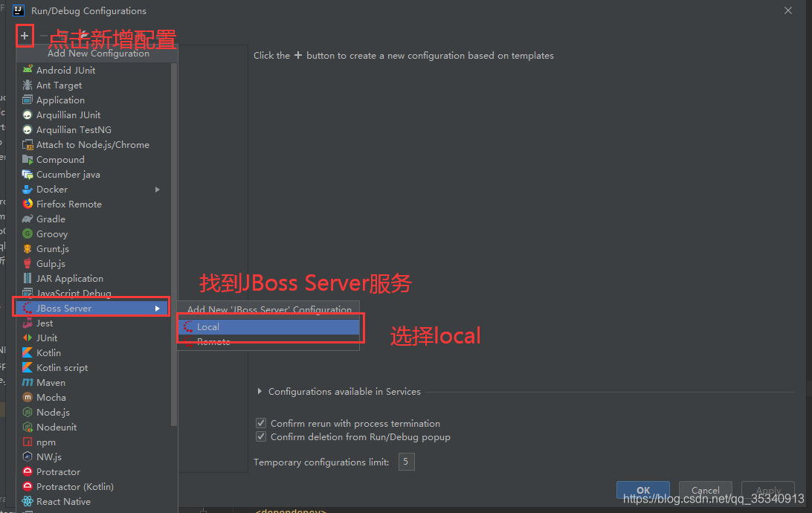Select Remote in JBoss Server submenu

pos(268,342)
